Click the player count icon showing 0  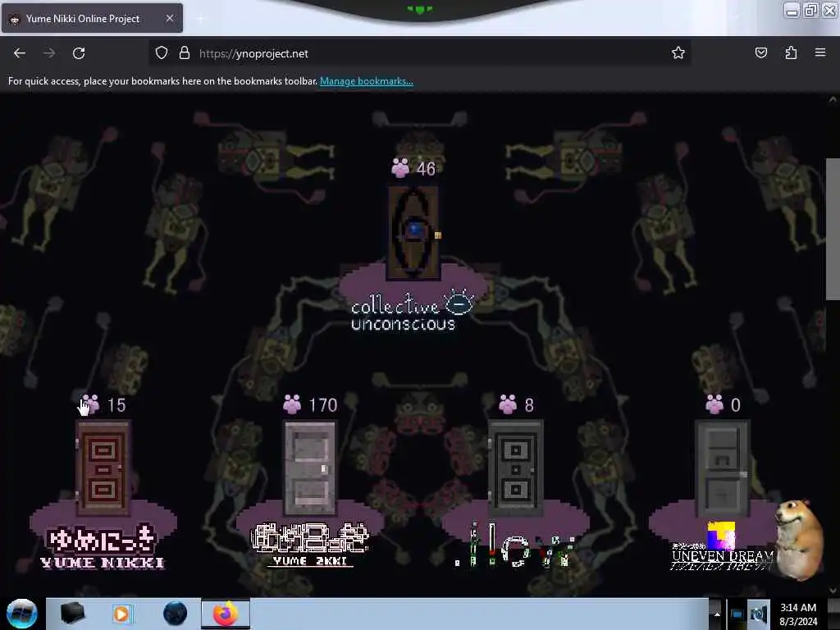pos(714,404)
